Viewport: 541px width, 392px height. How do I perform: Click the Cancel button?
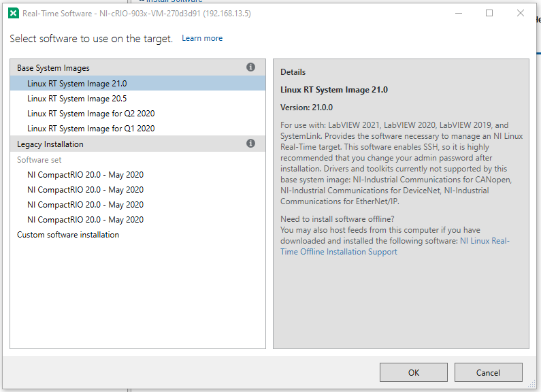488,372
